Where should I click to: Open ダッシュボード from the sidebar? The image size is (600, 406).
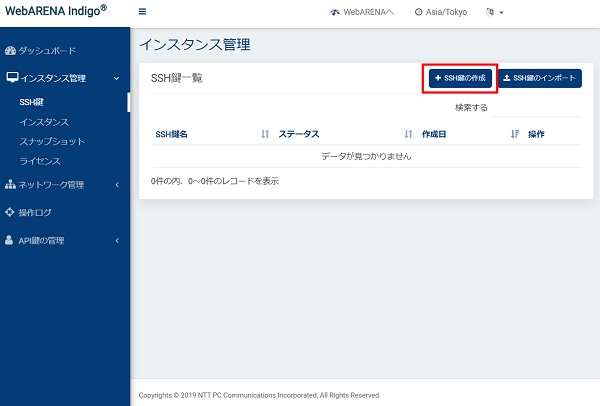[47, 51]
